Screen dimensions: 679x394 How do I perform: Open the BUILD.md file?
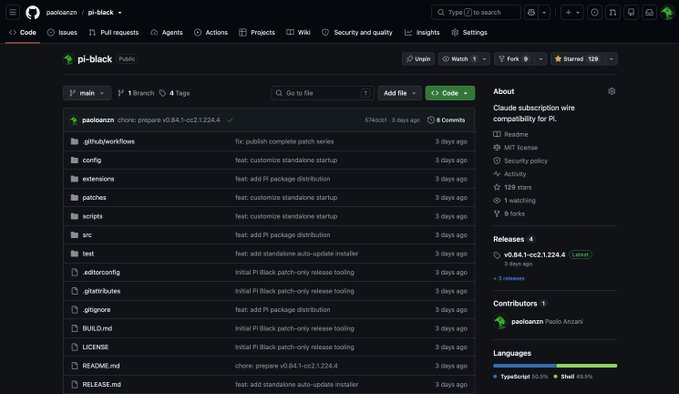point(97,329)
